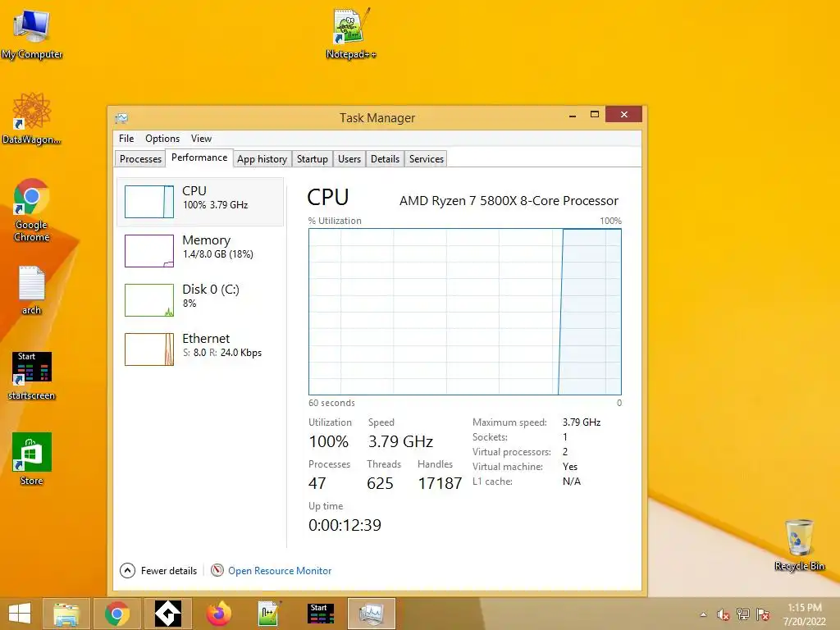
Task: Click the Threads count 625
Action: (x=380, y=483)
